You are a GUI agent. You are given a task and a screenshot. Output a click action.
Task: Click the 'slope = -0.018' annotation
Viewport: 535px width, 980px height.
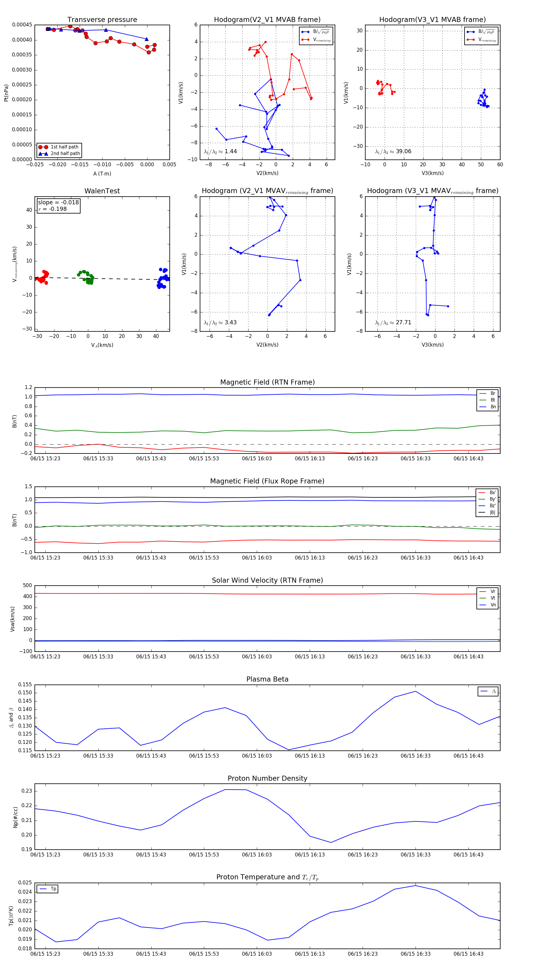(x=58, y=203)
